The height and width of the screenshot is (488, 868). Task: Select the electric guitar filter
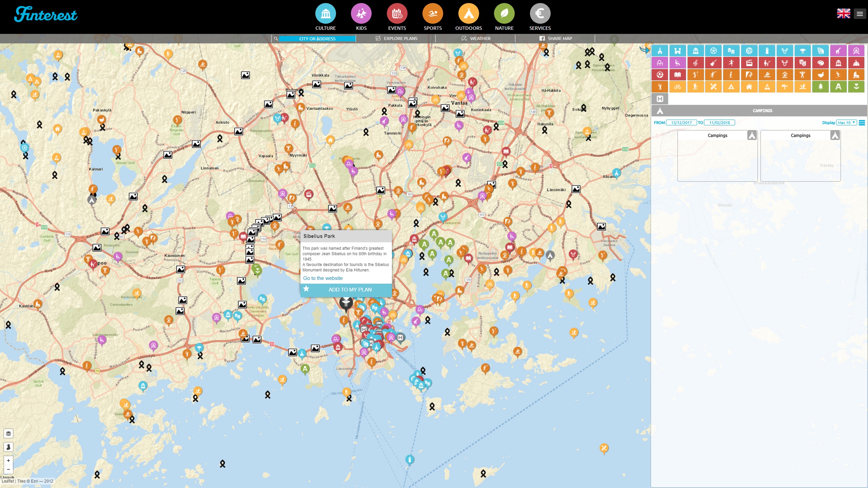713,62
